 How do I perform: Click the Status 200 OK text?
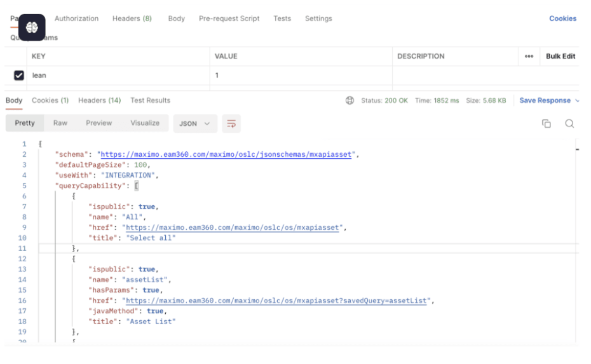click(384, 100)
